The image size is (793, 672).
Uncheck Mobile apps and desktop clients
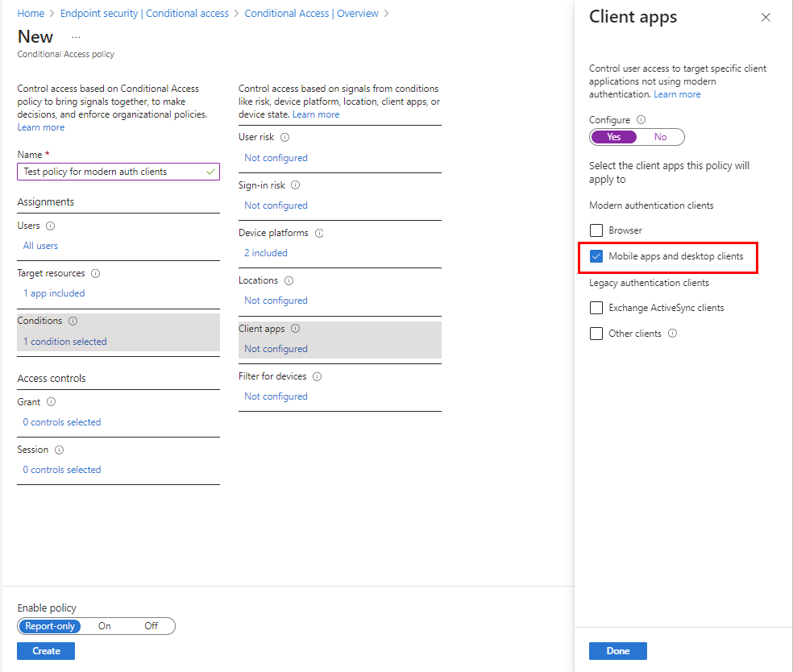596,257
